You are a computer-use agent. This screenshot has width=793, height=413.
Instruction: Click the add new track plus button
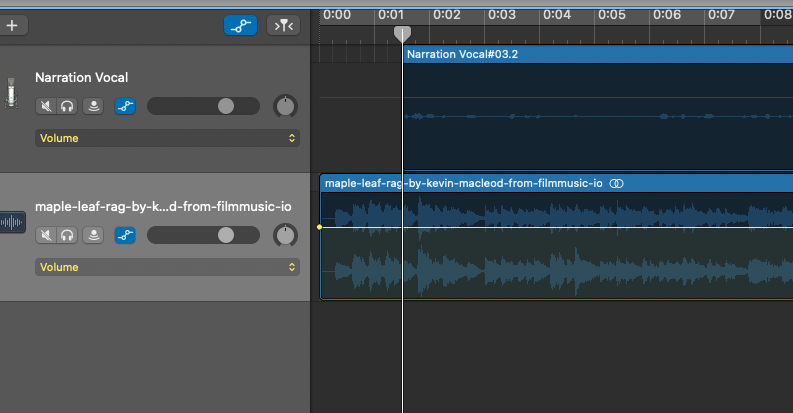(12, 26)
